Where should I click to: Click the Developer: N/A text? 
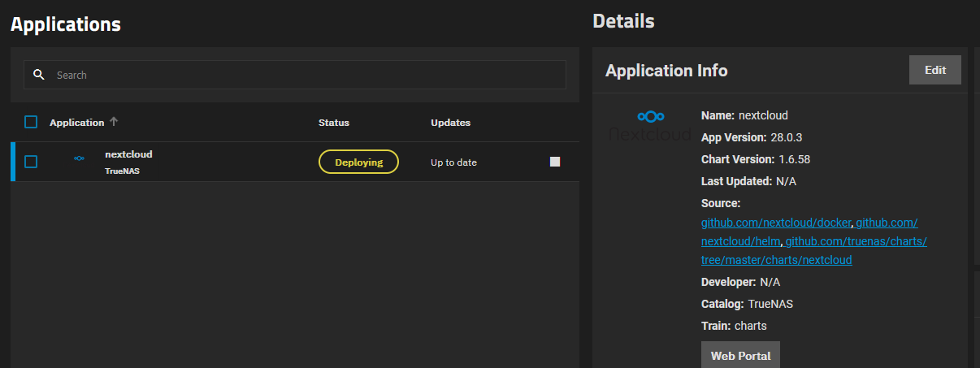click(740, 282)
